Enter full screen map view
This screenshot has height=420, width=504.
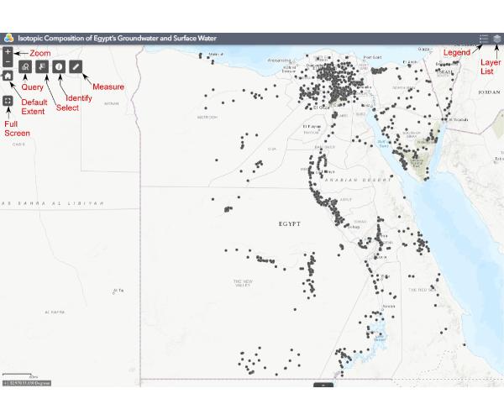8,102
